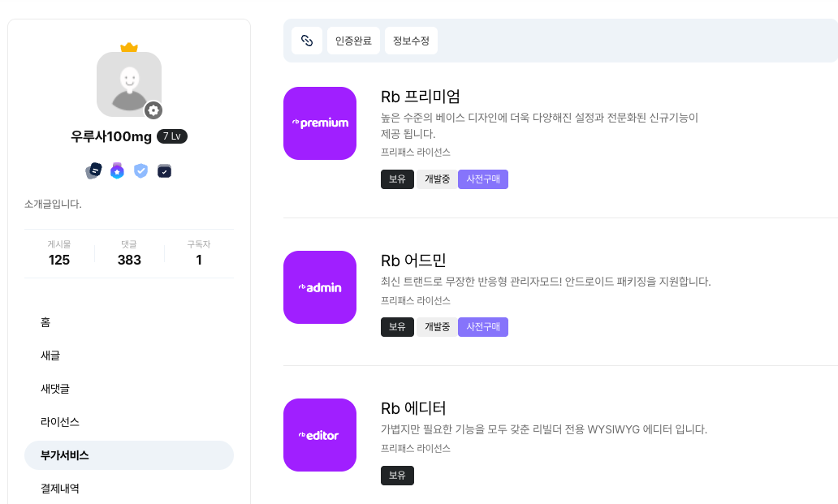This screenshot has height=504, width=838.
Task: Open the Rb 에디터 title link
Action: click(413, 408)
